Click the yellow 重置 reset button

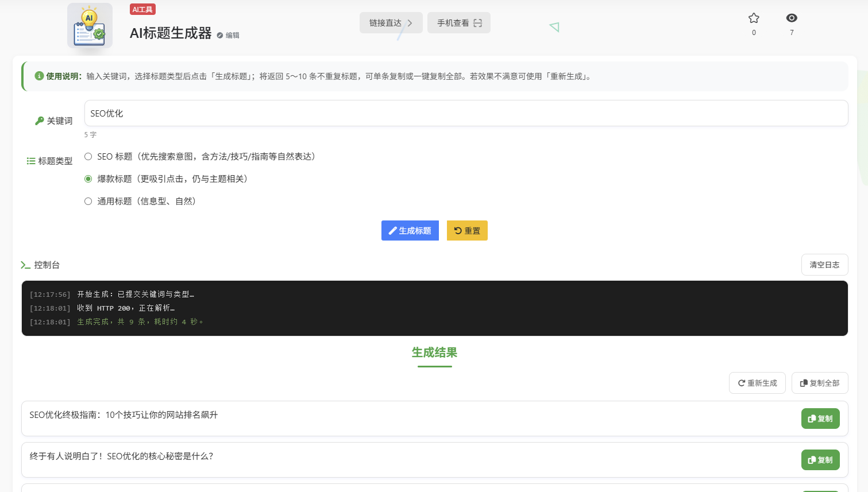click(467, 230)
